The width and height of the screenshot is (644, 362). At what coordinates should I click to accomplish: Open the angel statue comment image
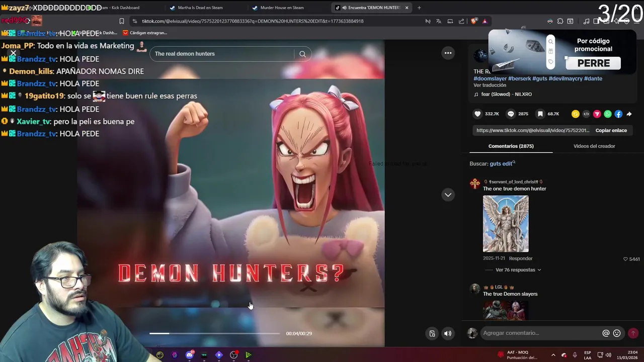tap(506, 224)
